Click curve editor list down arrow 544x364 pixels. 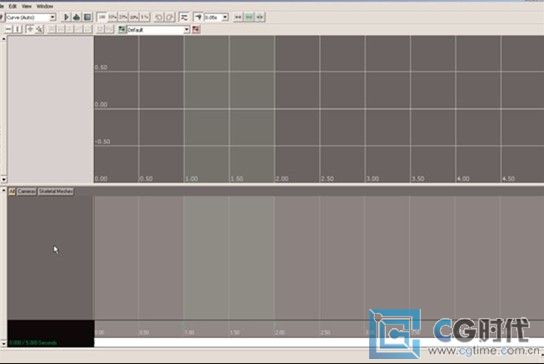coord(3,179)
